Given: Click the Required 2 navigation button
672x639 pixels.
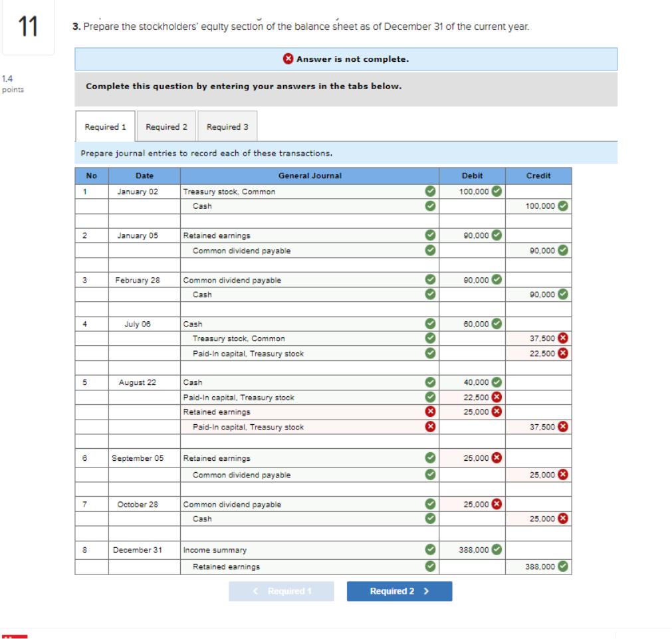Looking at the screenshot, I should point(399,591).
